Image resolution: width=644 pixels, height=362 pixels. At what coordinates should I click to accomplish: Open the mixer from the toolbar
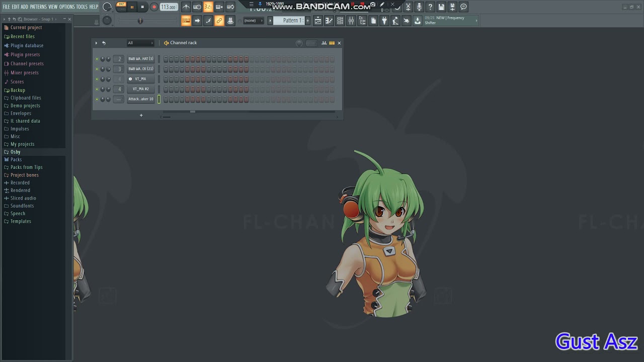pos(351,21)
